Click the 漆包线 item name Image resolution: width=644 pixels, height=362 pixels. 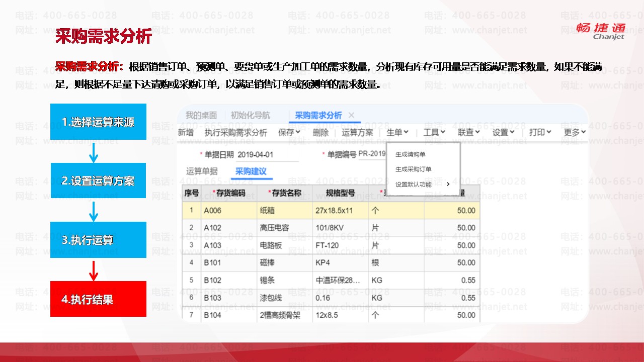(x=284, y=298)
